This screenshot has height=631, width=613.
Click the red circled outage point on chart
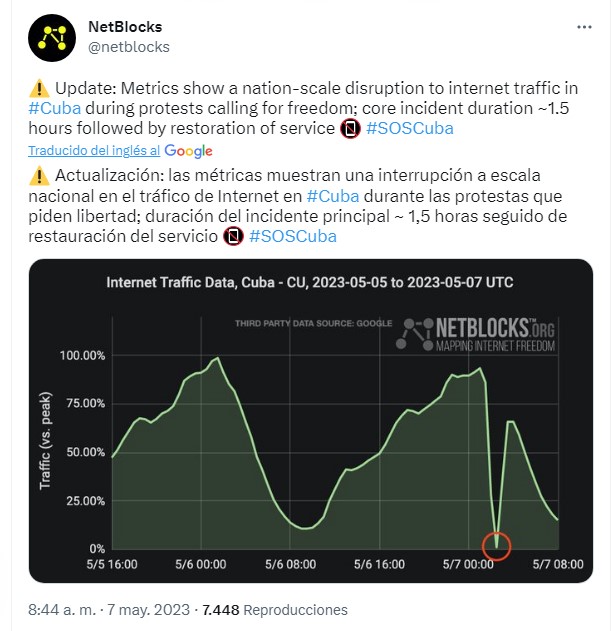pyautogui.click(x=497, y=546)
